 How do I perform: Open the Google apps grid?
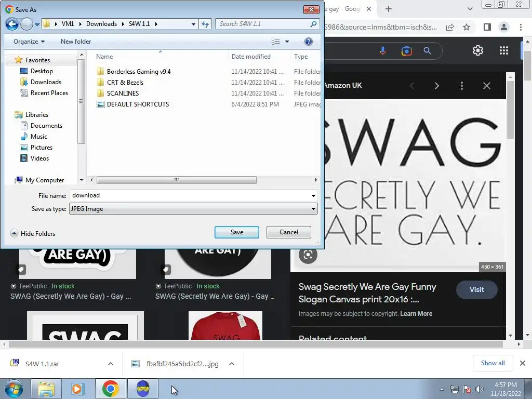point(504,50)
